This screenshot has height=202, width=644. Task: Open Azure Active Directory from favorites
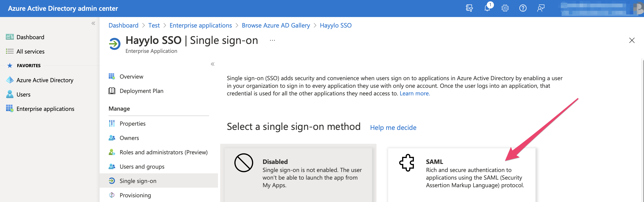pos(45,80)
